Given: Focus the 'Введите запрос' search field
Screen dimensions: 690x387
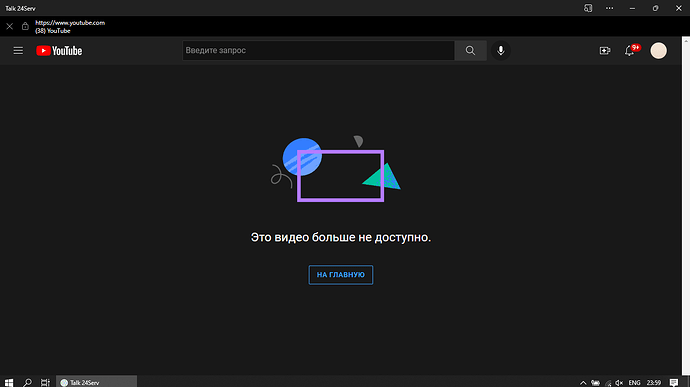Looking at the screenshot, I should pyautogui.click(x=318, y=50).
